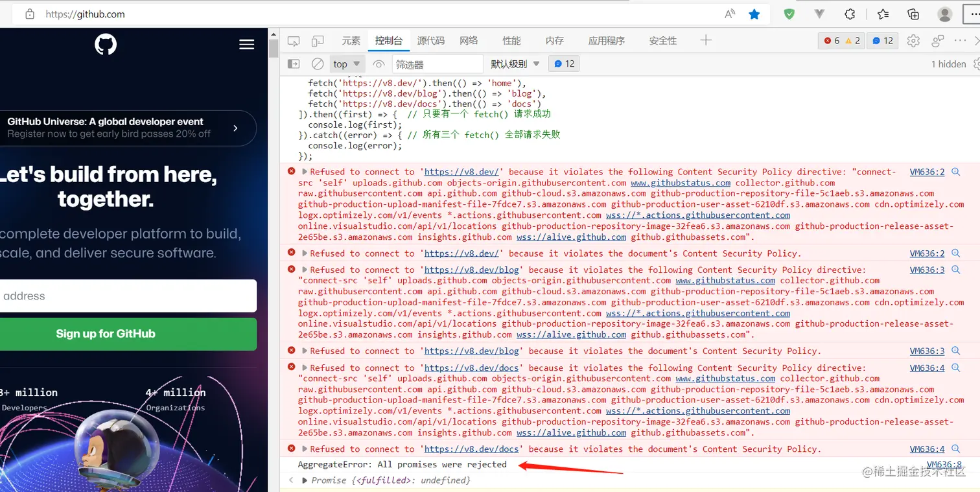Image resolution: width=980 pixels, height=492 pixels.
Task: Click the GitHub octocat logo
Action: click(106, 44)
